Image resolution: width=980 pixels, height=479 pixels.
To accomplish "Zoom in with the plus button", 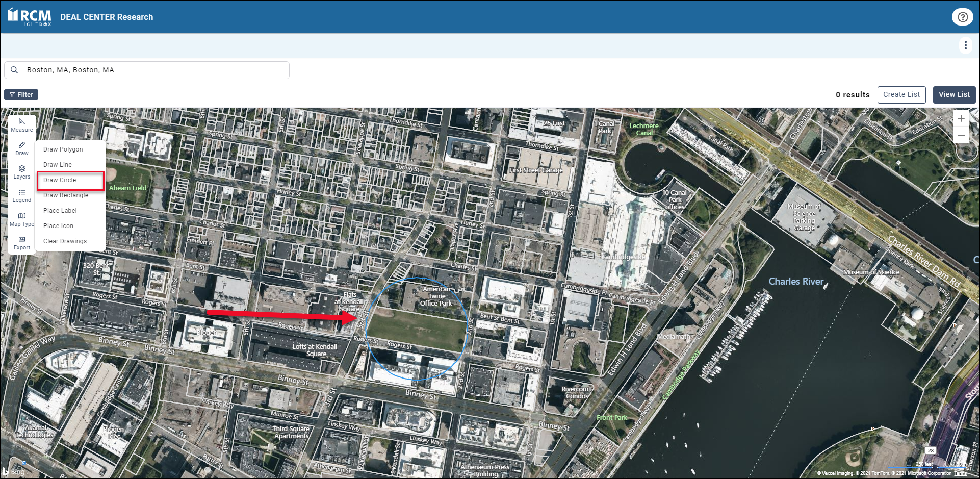I will pyautogui.click(x=961, y=118).
